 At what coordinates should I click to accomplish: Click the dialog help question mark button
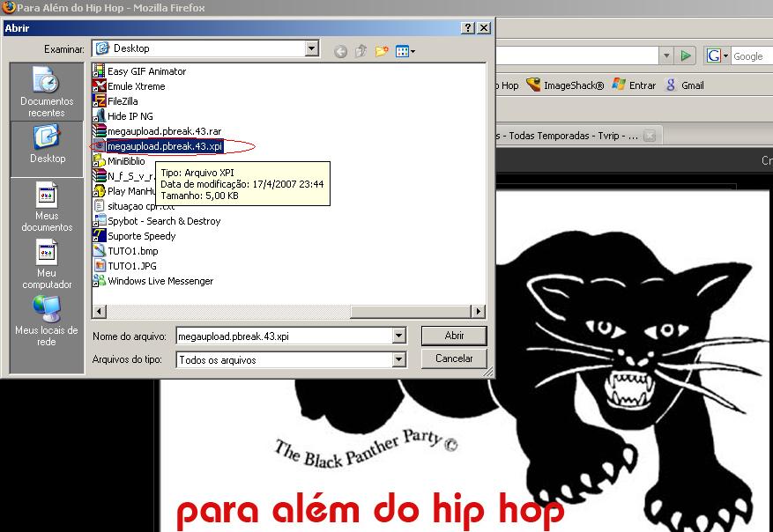pos(467,28)
